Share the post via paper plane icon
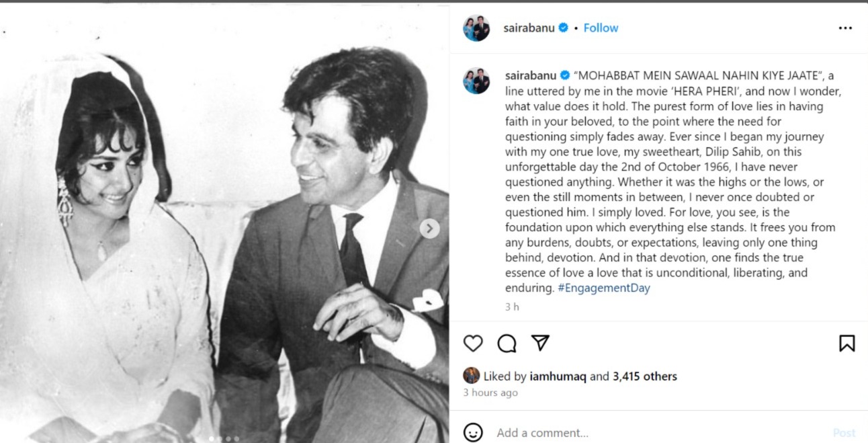Viewport: 868px width, 443px height. pyautogui.click(x=541, y=343)
